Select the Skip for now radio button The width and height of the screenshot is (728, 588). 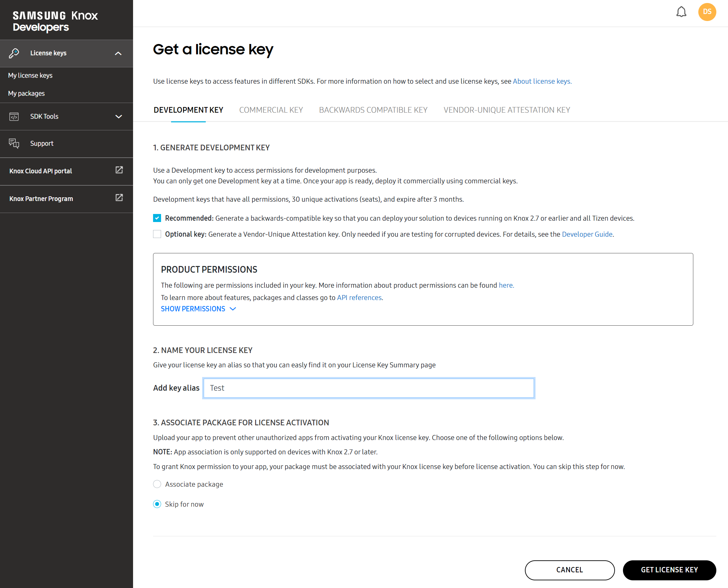point(157,504)
